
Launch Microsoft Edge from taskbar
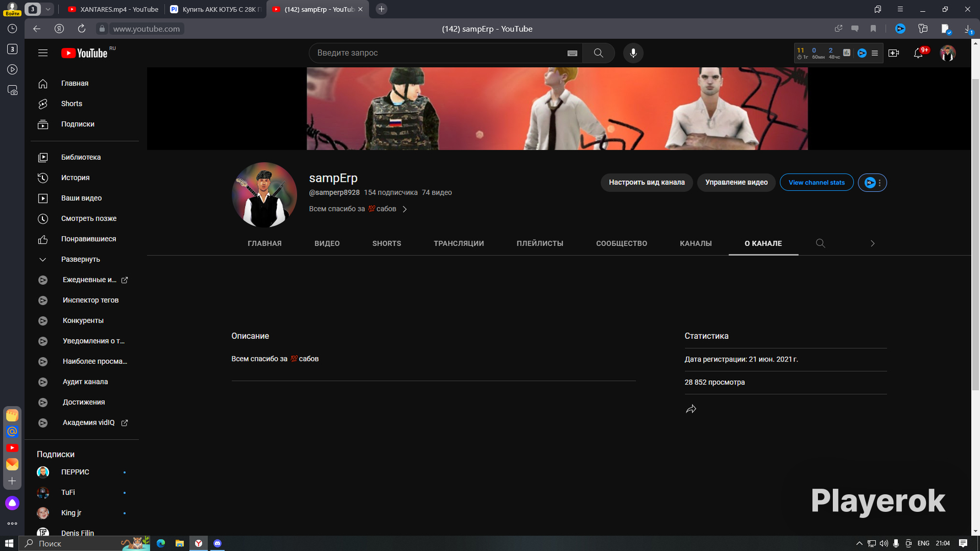tap(160, 543)
